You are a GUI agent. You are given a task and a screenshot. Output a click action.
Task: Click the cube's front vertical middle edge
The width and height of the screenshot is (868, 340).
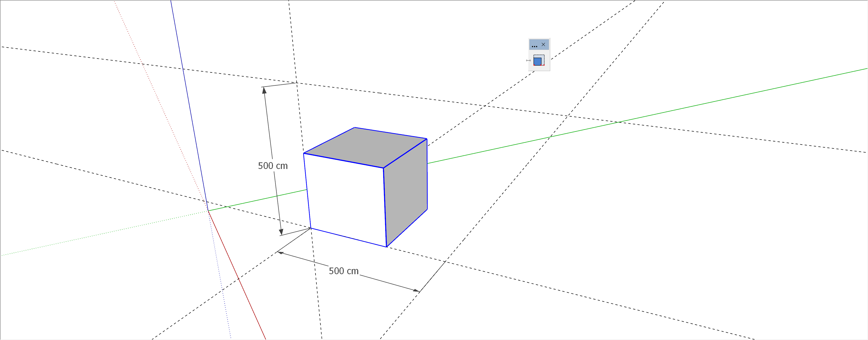coord(385,207)
